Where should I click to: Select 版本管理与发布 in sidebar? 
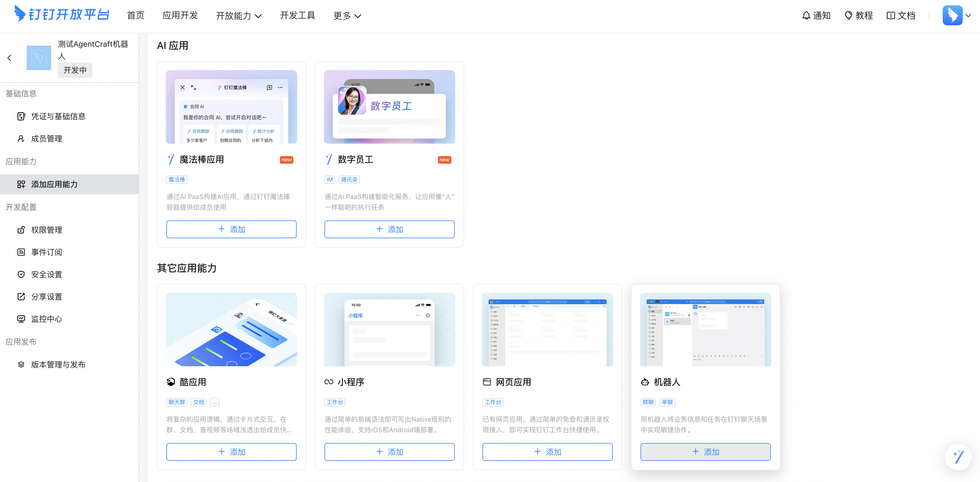click(x=69, y=365)
